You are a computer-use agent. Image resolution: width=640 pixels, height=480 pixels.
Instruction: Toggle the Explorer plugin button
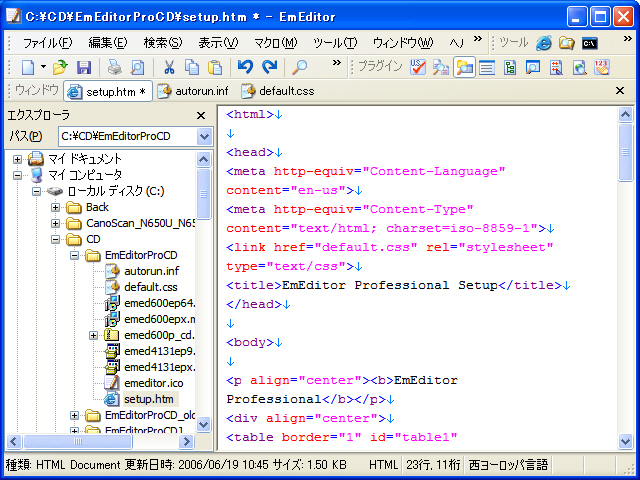[464, 67]
